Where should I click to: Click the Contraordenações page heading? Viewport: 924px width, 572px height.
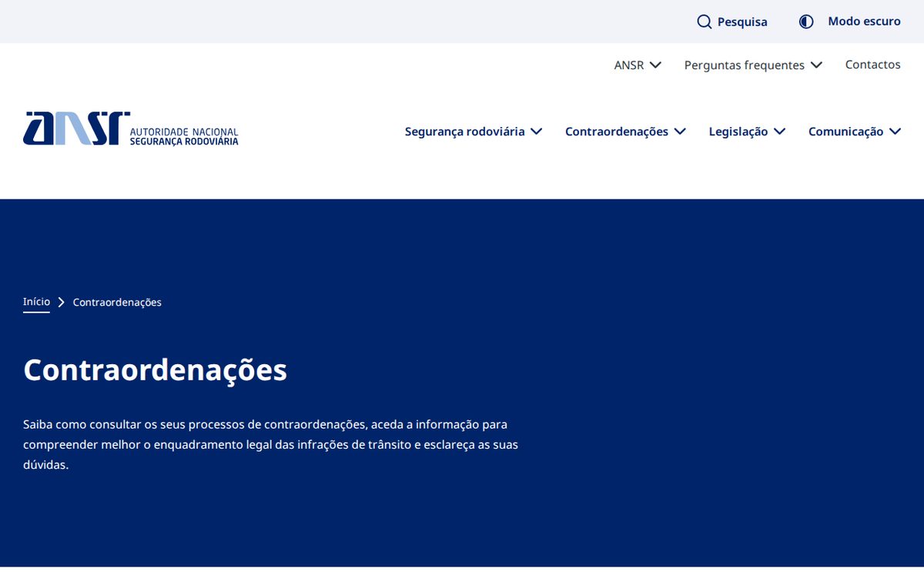tap(156, 370)
